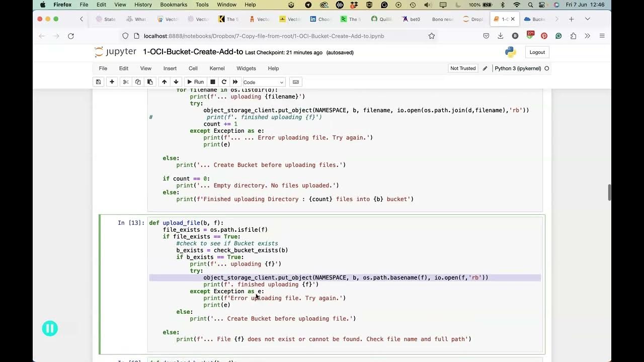Interrupt the kernel with the stop icon
The width and height of the screenshot is (644, 362).
[x=213, y=82]
